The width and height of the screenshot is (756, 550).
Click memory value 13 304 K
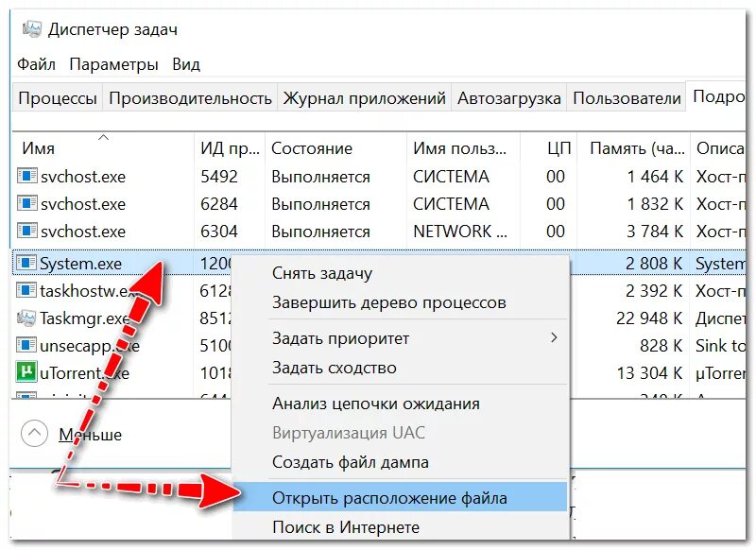click(649, 373)
